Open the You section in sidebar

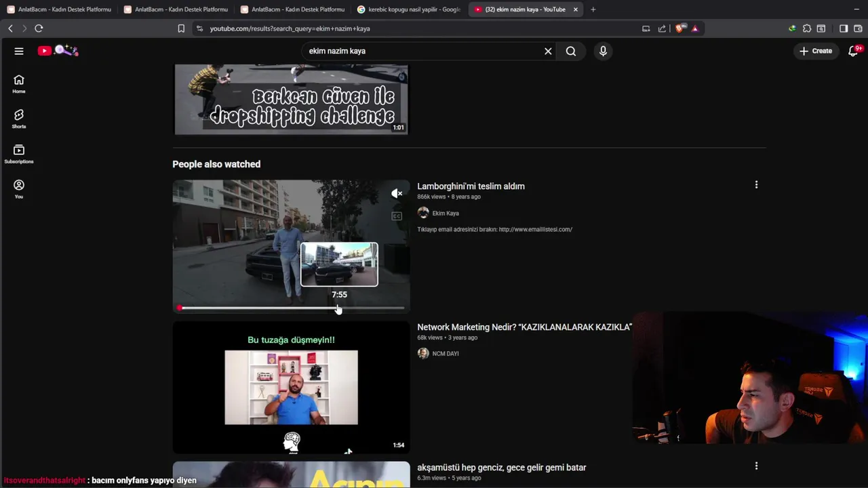tap(19, 190)
